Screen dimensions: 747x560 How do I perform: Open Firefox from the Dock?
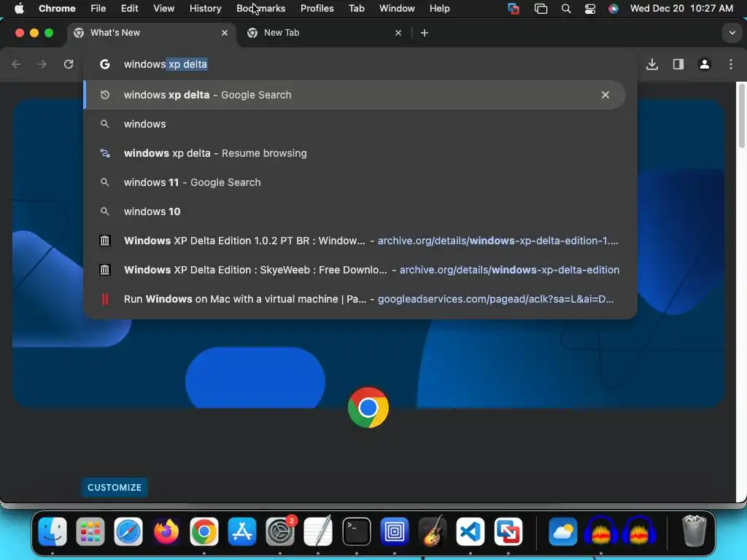[166, 532]
